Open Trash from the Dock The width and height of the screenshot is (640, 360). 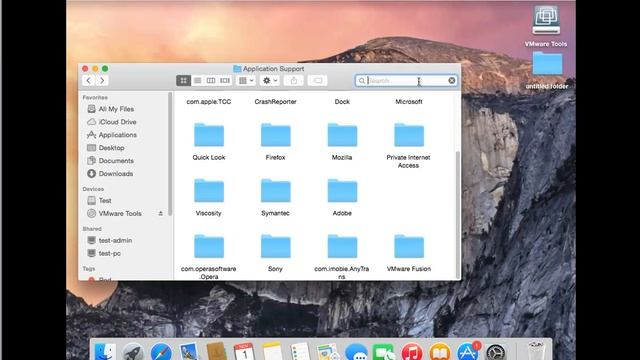coord(536,351)
